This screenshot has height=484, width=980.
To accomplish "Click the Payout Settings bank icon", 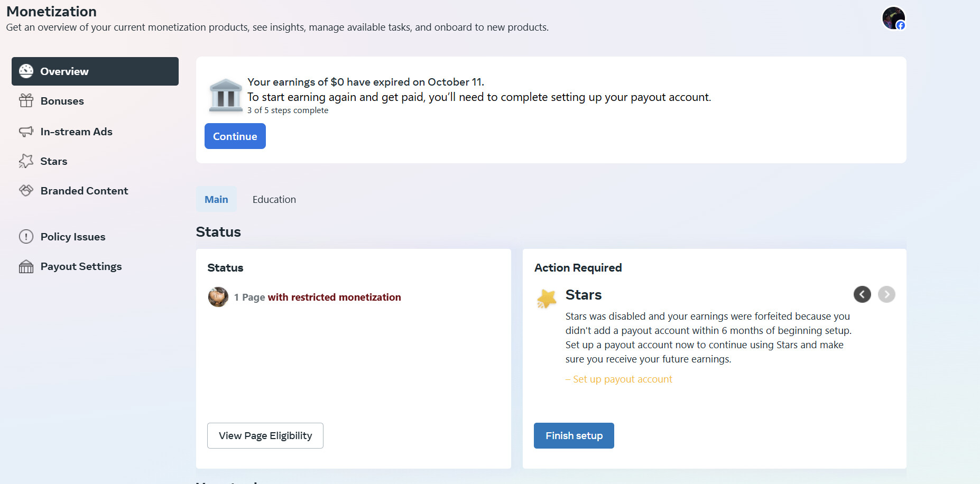I will [26, 267].
